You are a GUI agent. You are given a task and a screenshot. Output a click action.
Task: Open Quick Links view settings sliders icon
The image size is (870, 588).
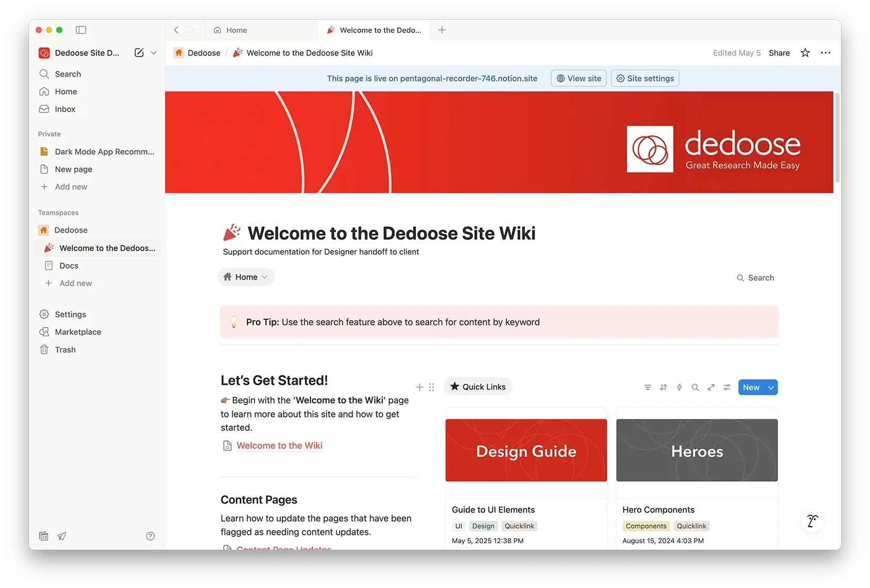tap(727, 387)
